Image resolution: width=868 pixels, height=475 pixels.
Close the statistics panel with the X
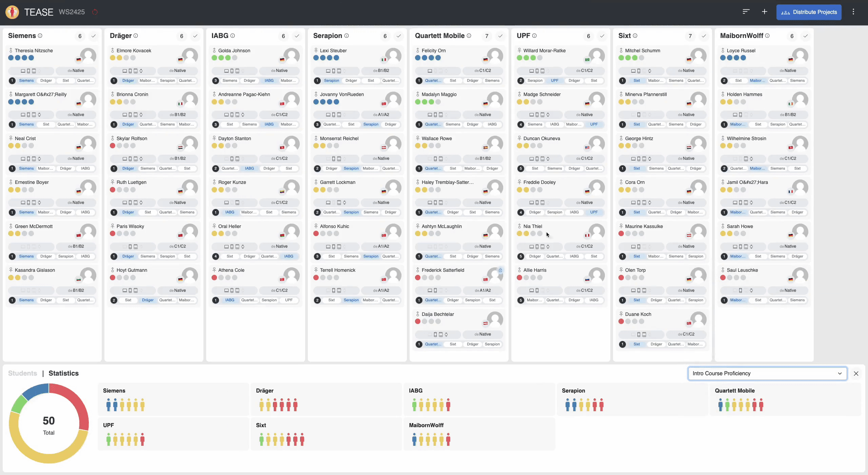(856, 374)
